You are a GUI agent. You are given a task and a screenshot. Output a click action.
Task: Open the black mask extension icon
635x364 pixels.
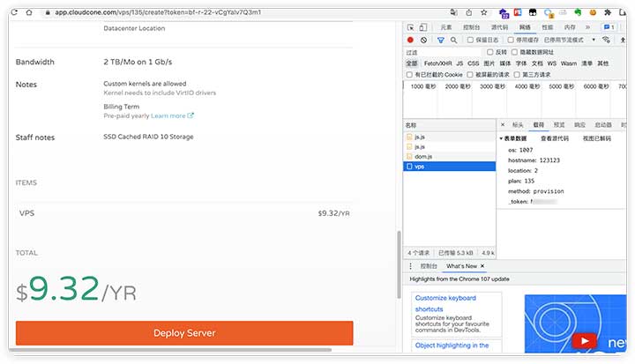[x=533, y=12]
